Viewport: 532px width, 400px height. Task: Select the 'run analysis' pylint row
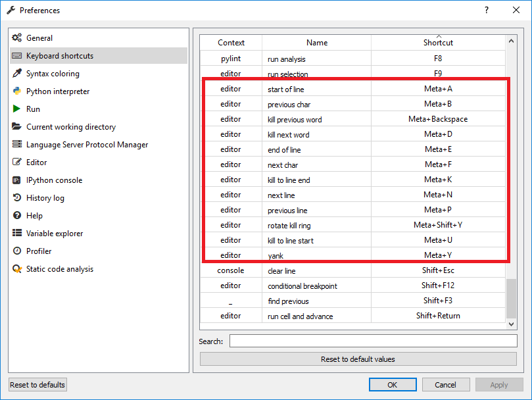(352, 59)
